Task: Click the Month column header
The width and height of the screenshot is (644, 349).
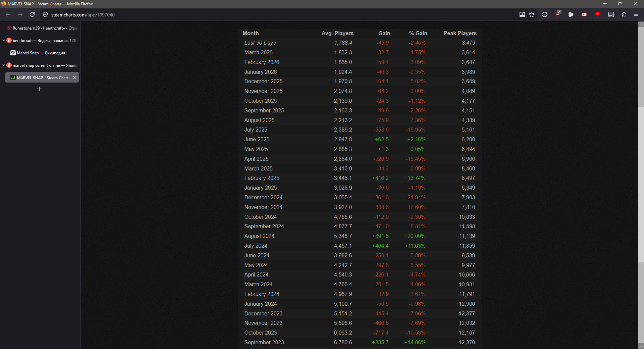Action: [x=251, y=33]
